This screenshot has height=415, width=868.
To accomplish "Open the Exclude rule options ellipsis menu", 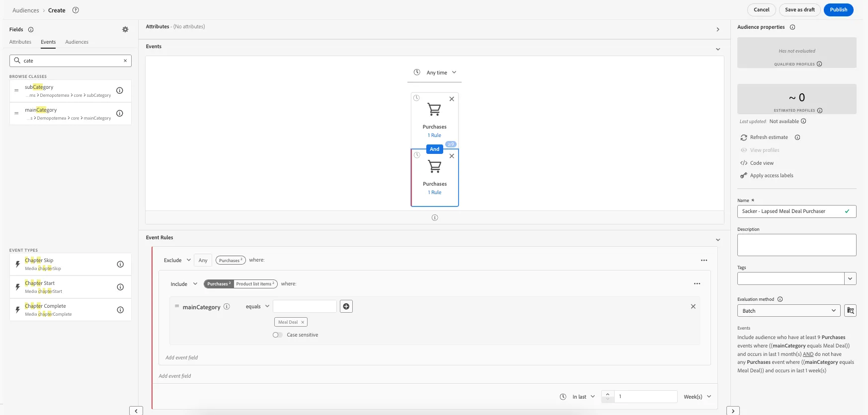I will click(704, 260).
